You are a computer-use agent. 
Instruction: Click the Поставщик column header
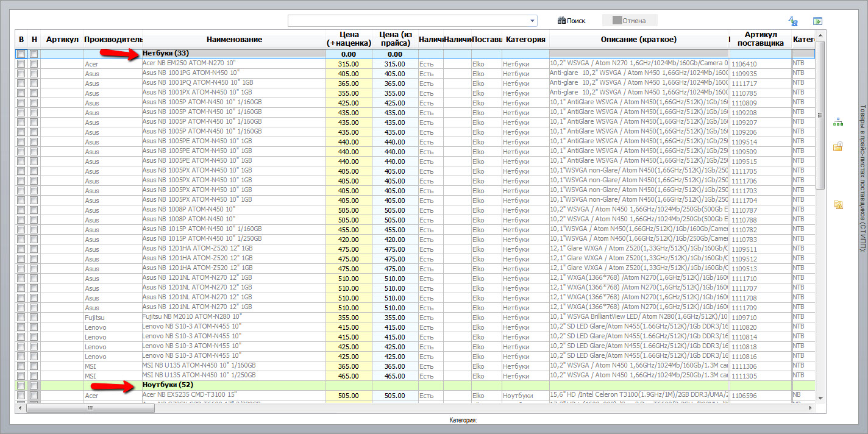point(486,40)
